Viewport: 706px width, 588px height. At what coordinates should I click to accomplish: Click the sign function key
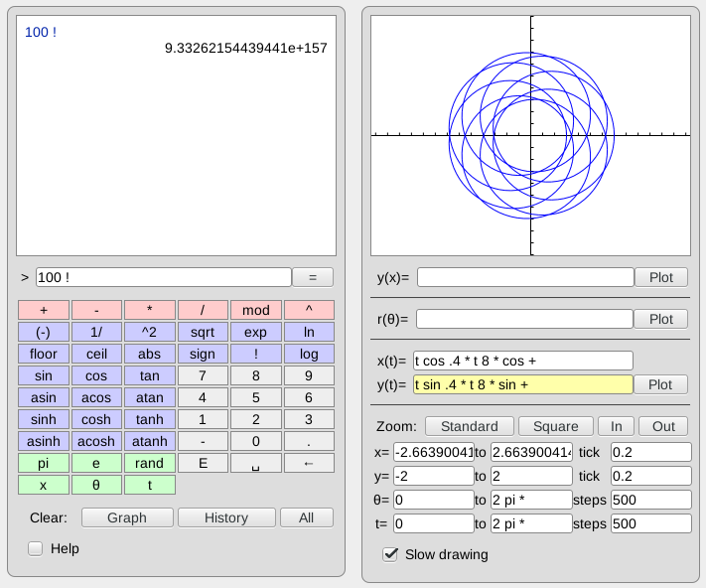tap(203, 354)
